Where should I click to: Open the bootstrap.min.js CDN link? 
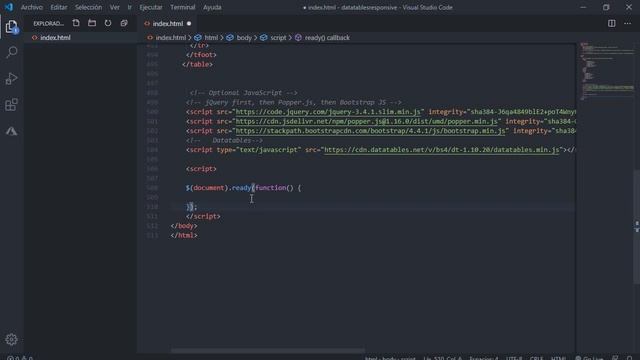[370, 131]
